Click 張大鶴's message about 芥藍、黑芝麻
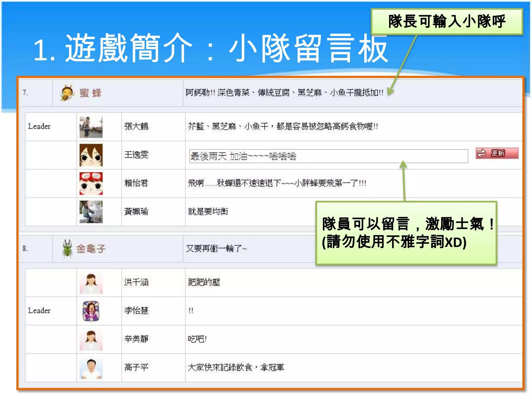Image resolution: width=532 pixels, height=399 pixels. [x=283, y=127]
